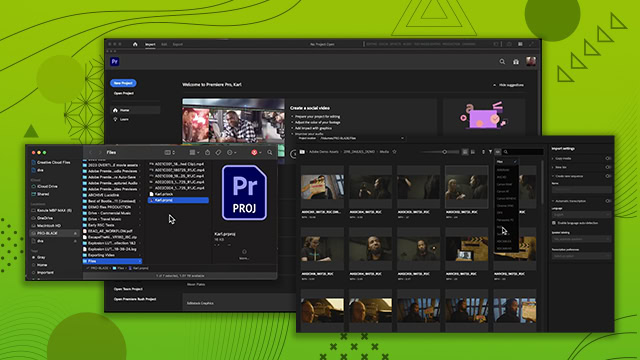Expand the New bin section arrow
640x360 pixels.
(553, 167)
